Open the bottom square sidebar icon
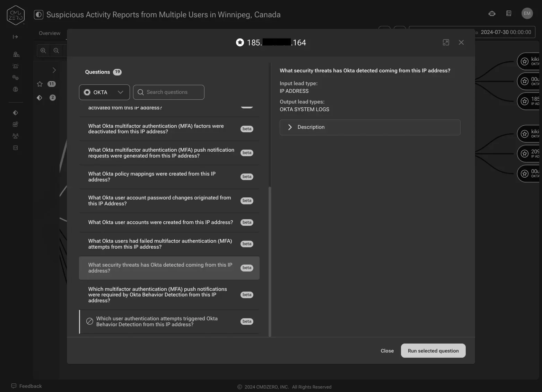 click(15, 148)
